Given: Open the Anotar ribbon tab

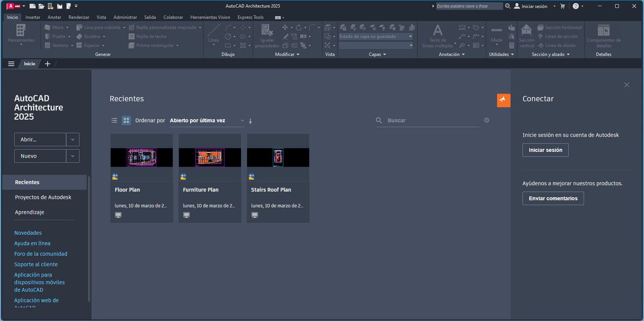Looking at the screenshot, I should (54, 17).
